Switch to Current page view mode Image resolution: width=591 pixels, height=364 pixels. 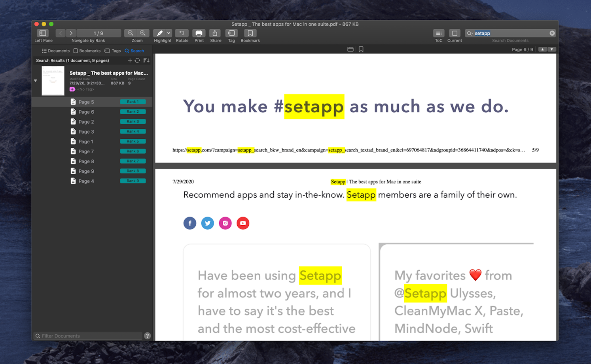(454, 33)
